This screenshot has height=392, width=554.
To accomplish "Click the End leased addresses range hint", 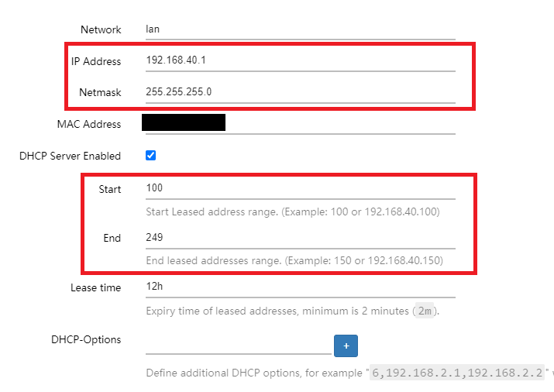I will click(x=294, y=260).
